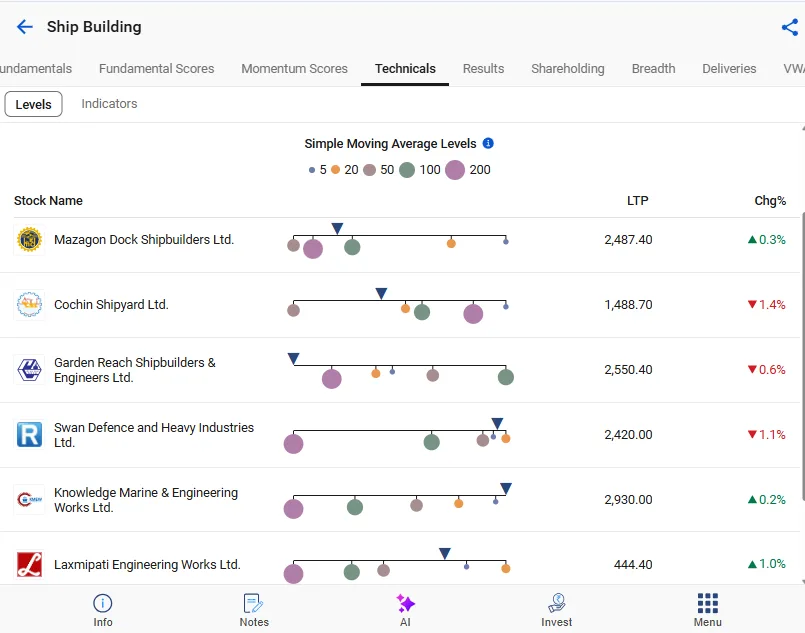Viewport: 805px width, 633px height.
Task: Open info on Simple Moving Average Levels
Action: point(488,143)
